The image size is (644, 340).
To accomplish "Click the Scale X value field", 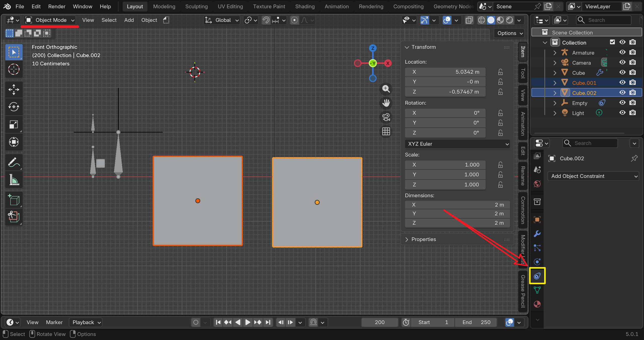I will [445, 165].
